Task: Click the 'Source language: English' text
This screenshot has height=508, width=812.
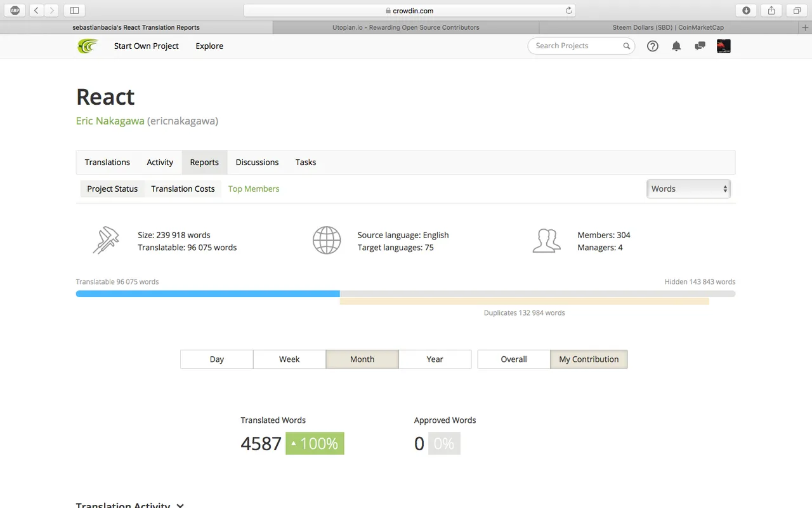Action: [x=403, y=235]
